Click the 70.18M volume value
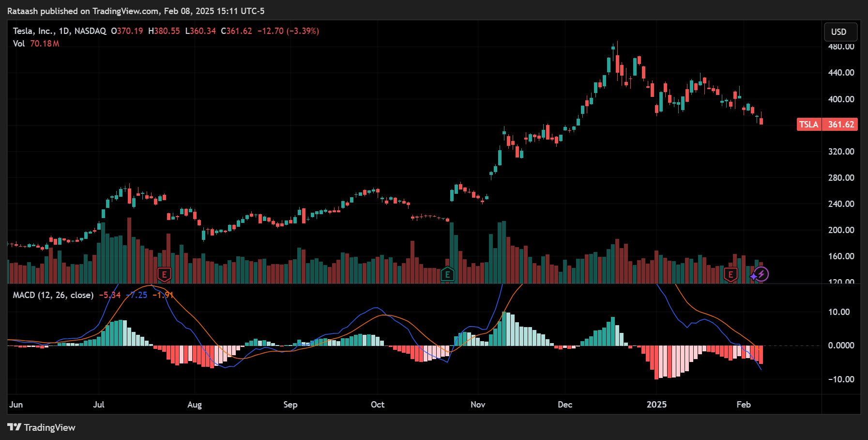The image size is (868, 440). tap(45, 44)
